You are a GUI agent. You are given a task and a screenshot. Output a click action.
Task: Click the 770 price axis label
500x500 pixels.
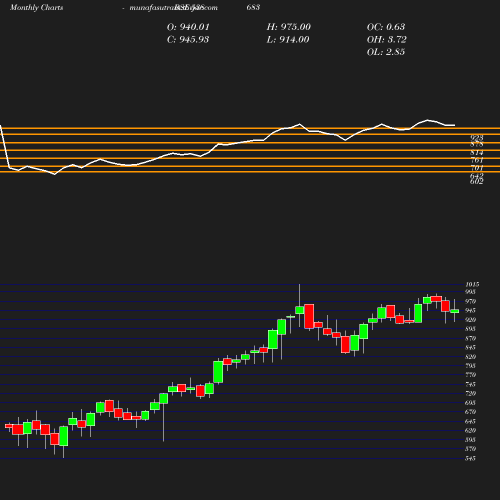tap(471, 375)
